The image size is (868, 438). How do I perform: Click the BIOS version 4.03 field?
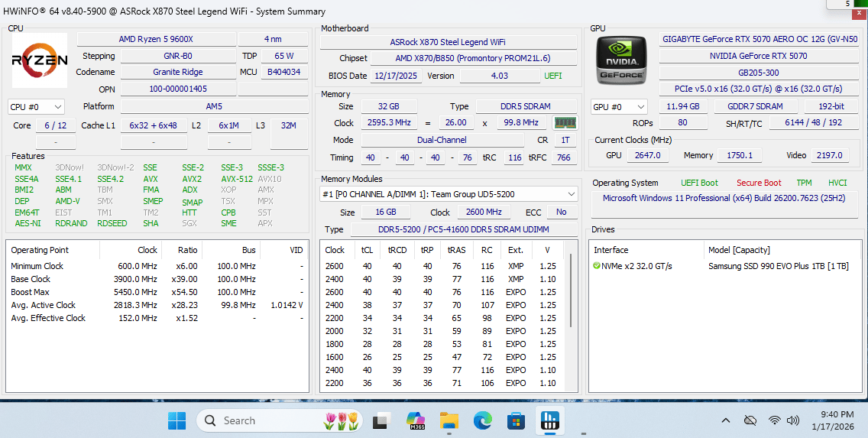point(499,76)
